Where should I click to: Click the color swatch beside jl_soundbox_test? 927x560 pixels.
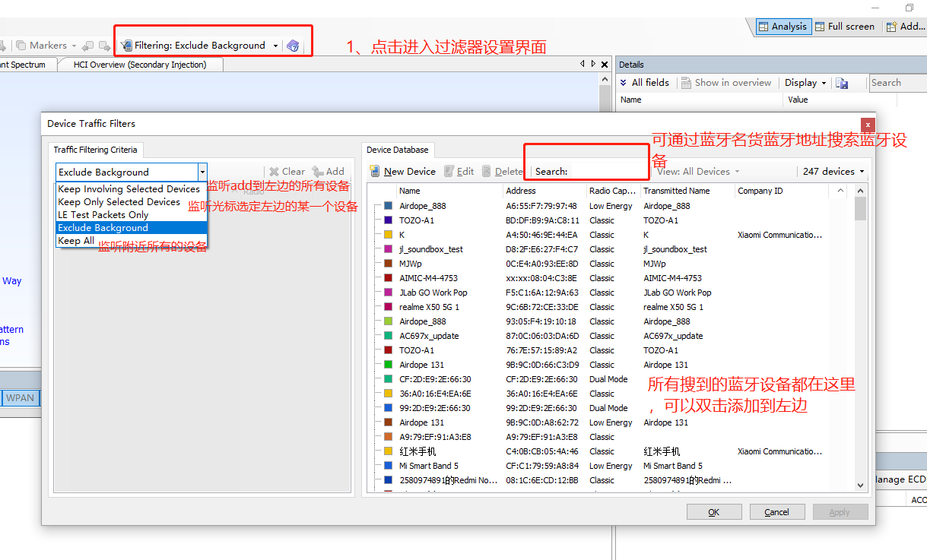pyautogui.click(x=389, y=249)
